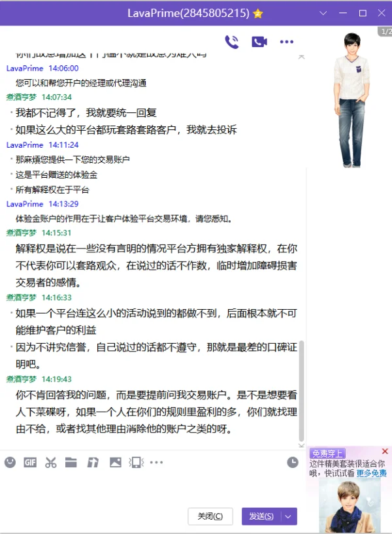Send a window shake
The height and width of the screenshot is (534, 392).
(x=136, y=462)
